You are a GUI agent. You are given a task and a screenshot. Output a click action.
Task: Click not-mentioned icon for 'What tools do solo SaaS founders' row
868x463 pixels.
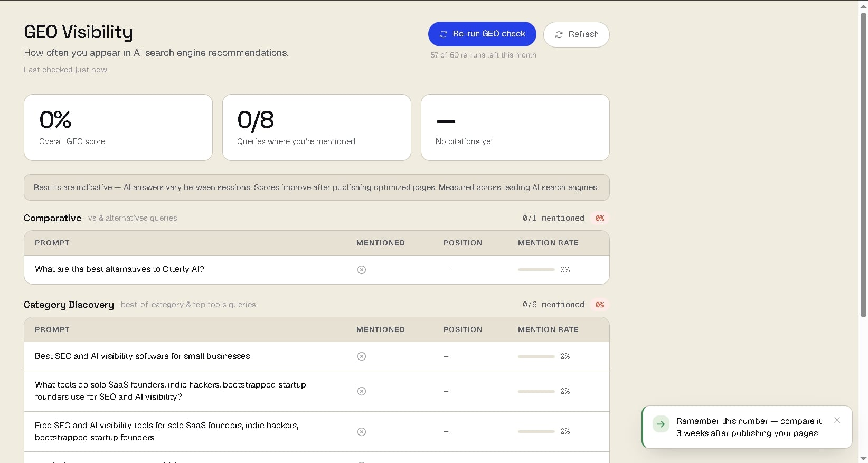(362, 391)
